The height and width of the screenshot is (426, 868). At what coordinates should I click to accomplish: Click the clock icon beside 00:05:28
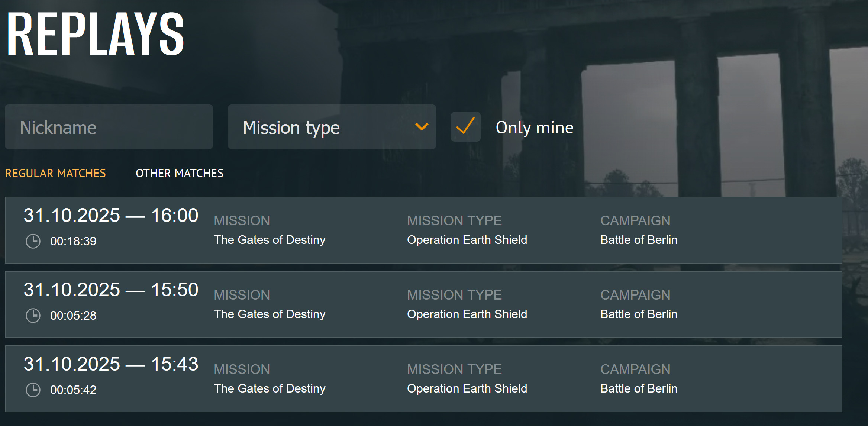pyautogui.click(x=33, y=316)
